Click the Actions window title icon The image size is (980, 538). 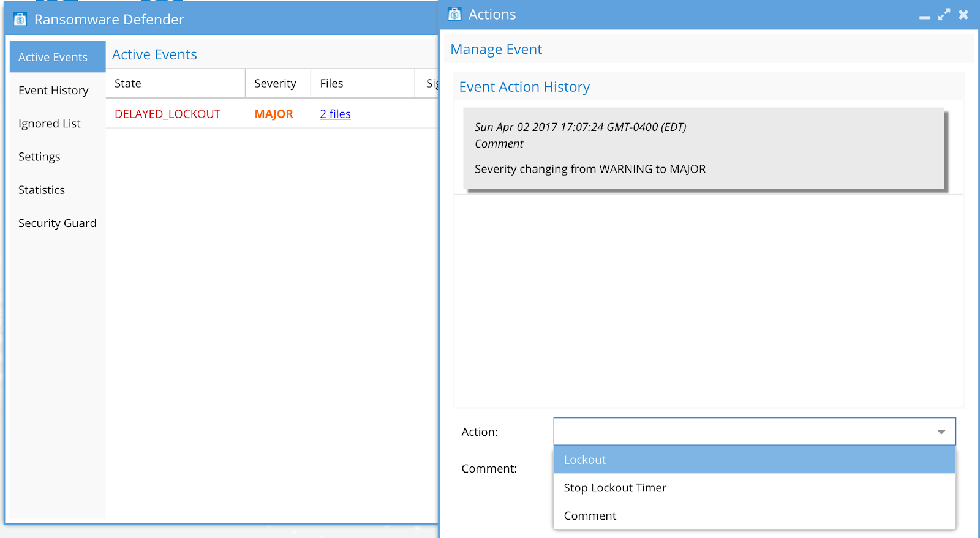tap(454, 14)
